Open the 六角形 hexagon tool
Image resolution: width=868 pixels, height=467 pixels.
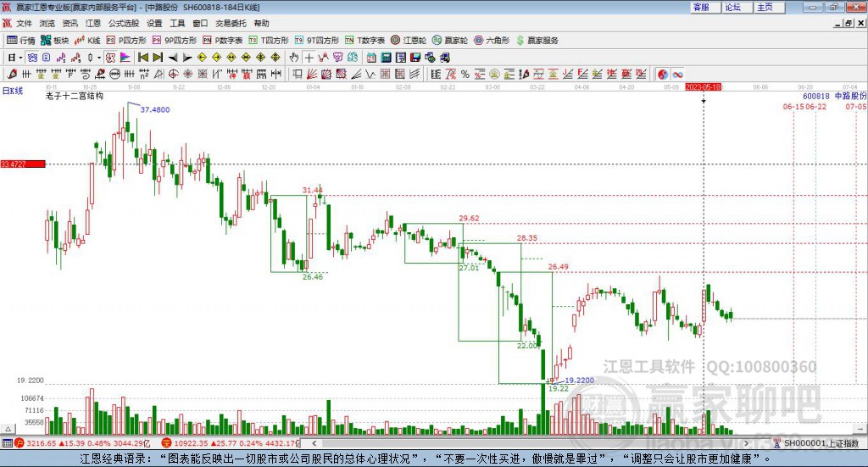tap(492, 41)
